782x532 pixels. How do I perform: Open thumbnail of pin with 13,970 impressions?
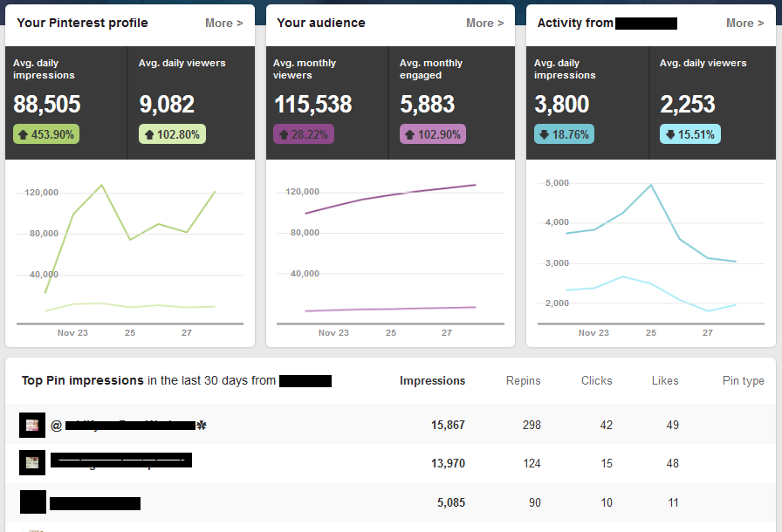tap(32, 463)
